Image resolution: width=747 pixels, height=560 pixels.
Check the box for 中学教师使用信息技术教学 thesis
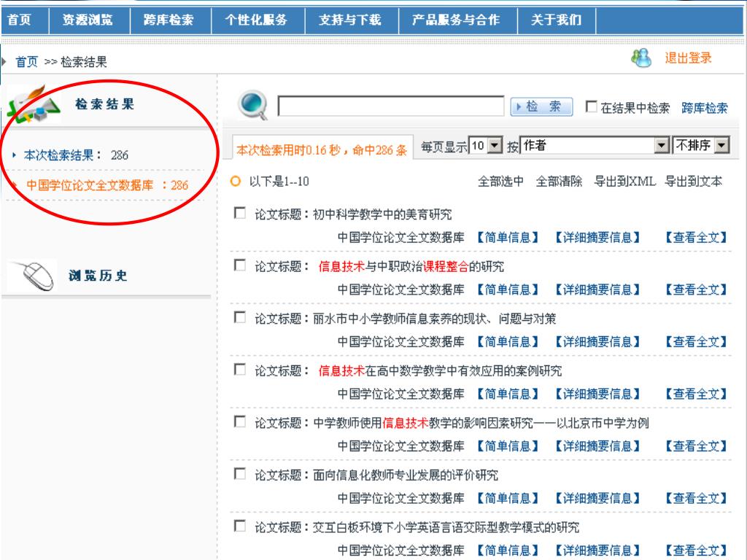[240, 421]
